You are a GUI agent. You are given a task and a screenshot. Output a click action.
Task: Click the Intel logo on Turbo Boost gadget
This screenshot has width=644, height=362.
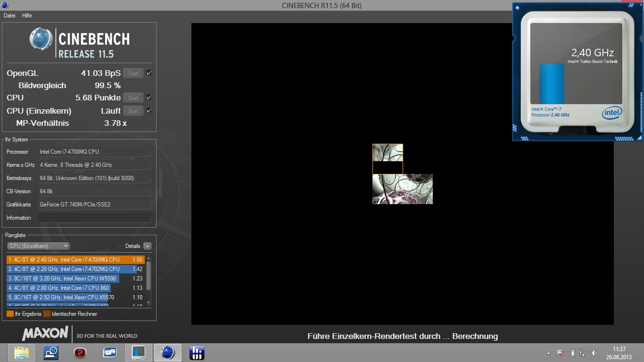click(x=612, y=113)
